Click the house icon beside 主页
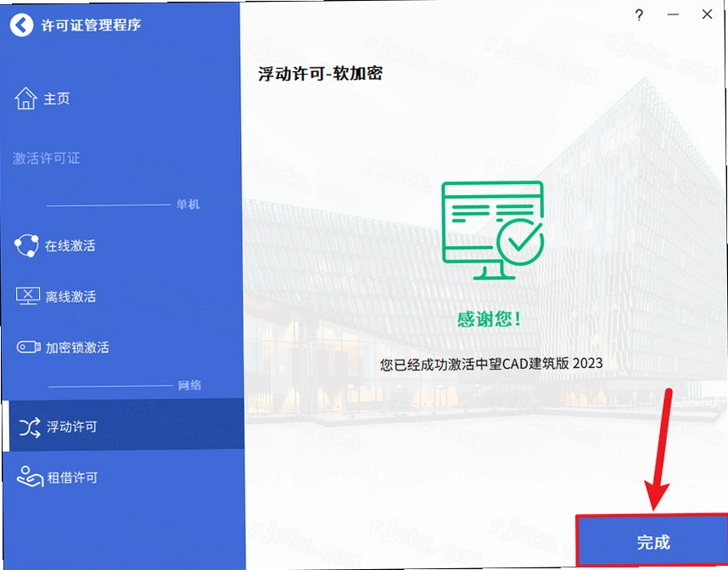Screen dimensions: 728x570 point(25,98)
